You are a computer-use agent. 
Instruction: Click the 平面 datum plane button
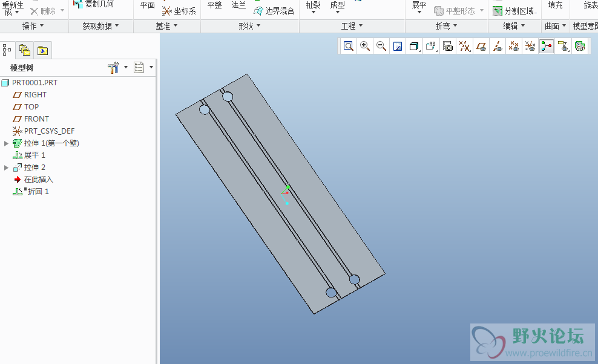coord(147,5)
